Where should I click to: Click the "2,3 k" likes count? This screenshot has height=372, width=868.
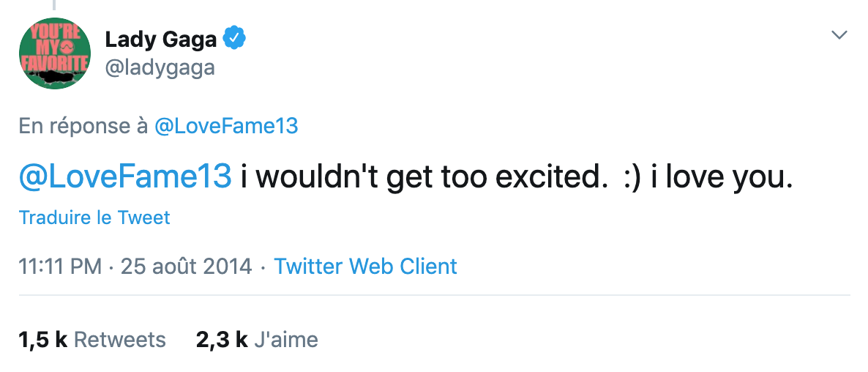tap(222, 340)
